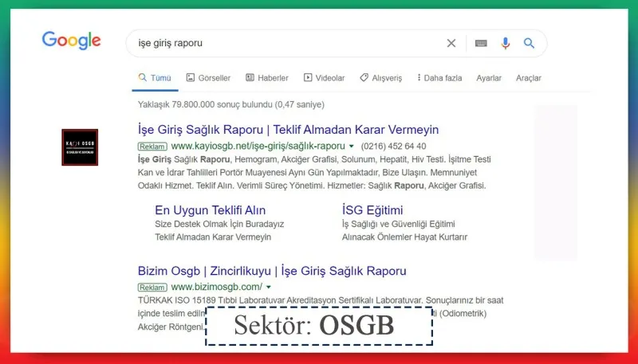638x364 pixels.
Task: Click the Google logo
Action: click(x=71, y=41)
